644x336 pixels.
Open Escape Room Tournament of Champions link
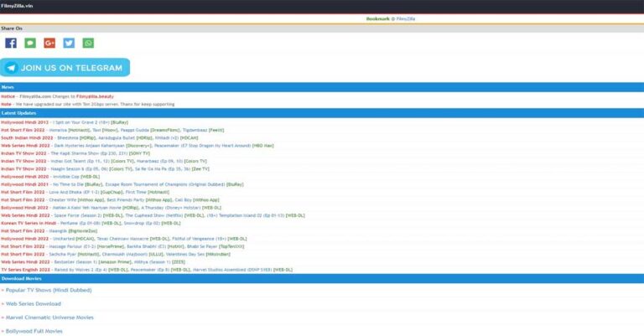tap(165, 184)
